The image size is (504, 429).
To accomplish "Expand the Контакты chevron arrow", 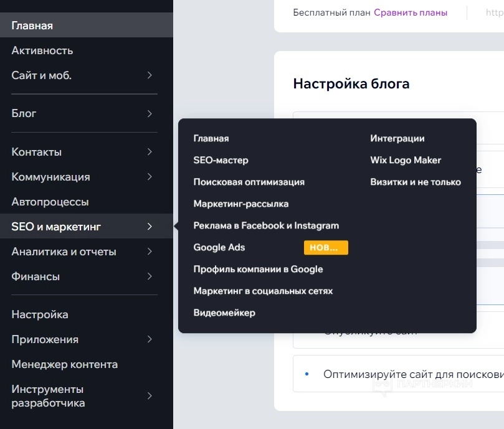I will tap(150, 152).
